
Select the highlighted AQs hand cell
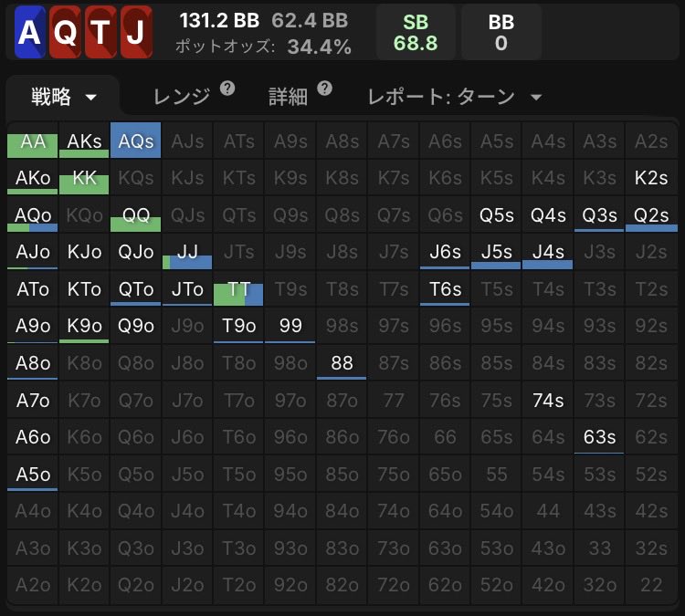pos(135,141)
